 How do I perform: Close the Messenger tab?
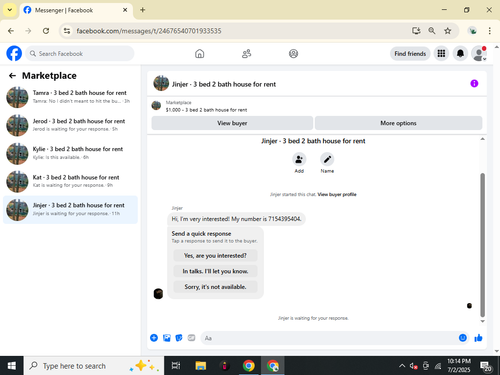click(x=125, y=10)
